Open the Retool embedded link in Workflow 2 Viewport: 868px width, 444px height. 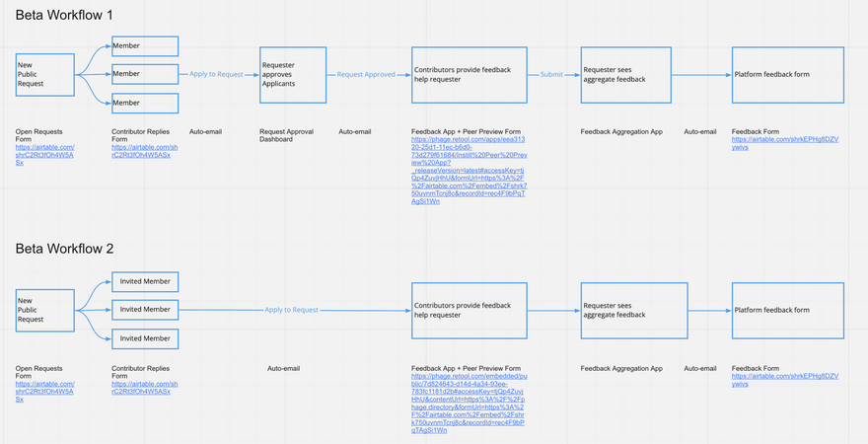pyautogui.click(x=469, y=403)
